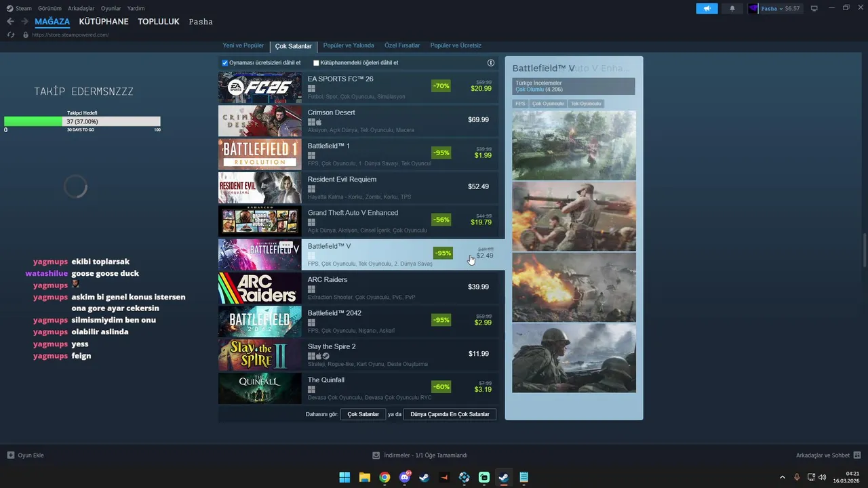Switch to Yeni ve Popüler tab
868x488 pixels.
243,45
